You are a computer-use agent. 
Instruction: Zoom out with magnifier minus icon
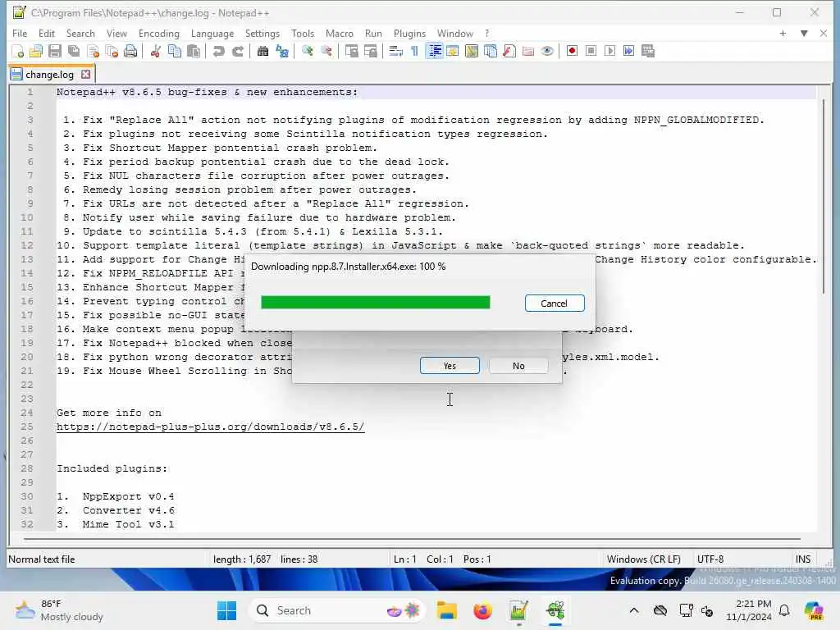tap(326, 52)
